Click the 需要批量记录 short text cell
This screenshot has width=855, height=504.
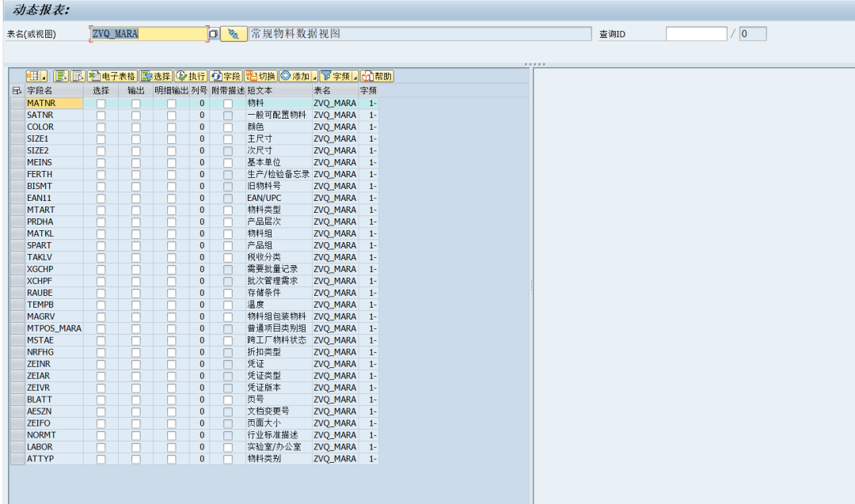coord(279,269)
